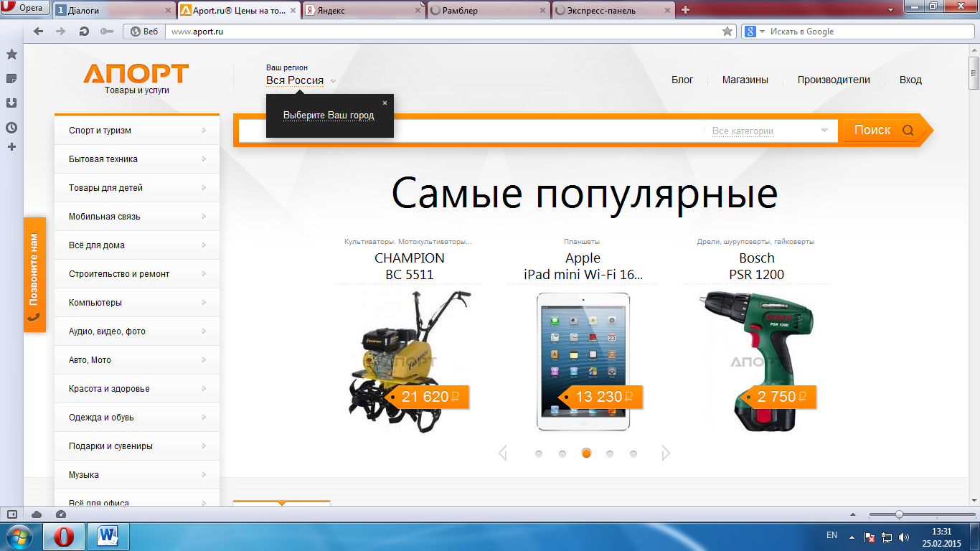
Task: Expand the Спорт и туризм category
Action: coord(137,131)
